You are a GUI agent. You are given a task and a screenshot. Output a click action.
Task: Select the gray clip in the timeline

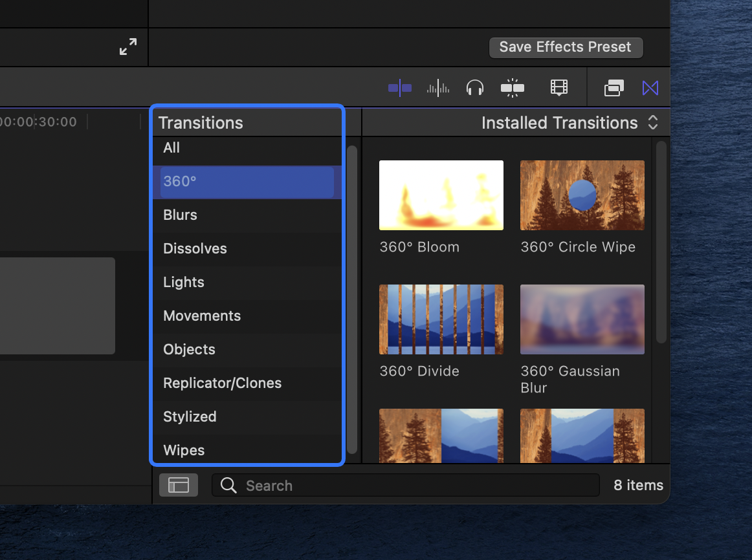pos(58,306)
